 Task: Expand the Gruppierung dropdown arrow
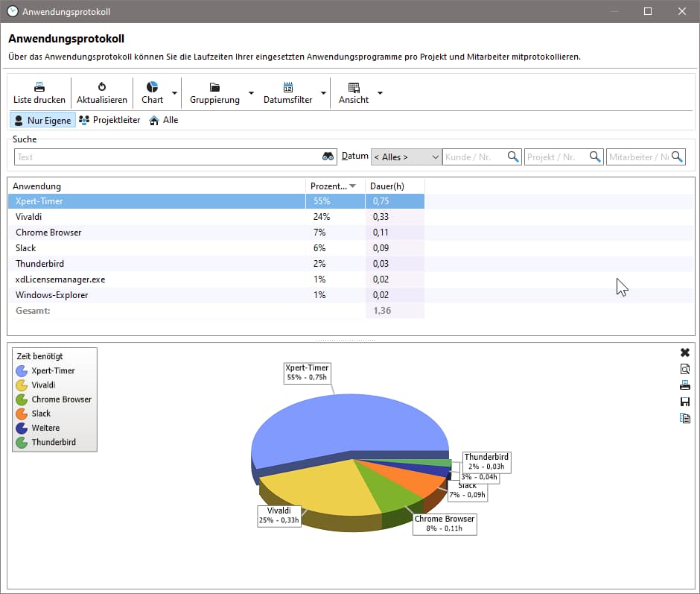click(251, 93)
